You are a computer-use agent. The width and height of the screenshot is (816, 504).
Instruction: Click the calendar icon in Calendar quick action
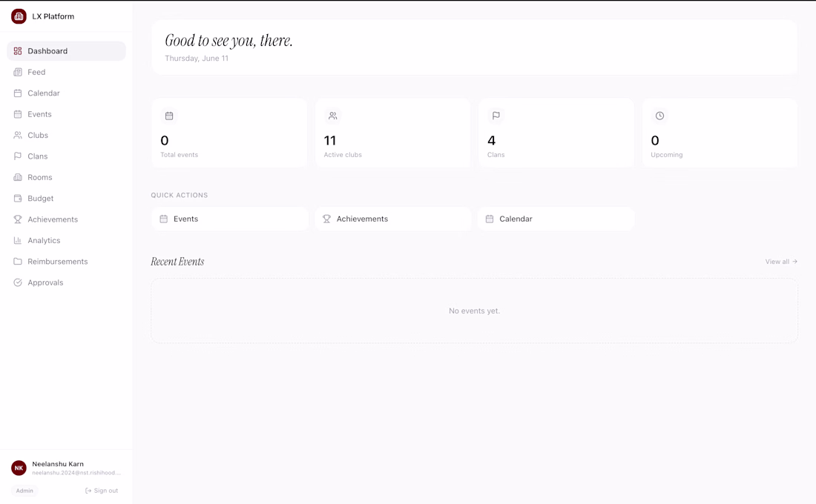click(x=489, y=219)
